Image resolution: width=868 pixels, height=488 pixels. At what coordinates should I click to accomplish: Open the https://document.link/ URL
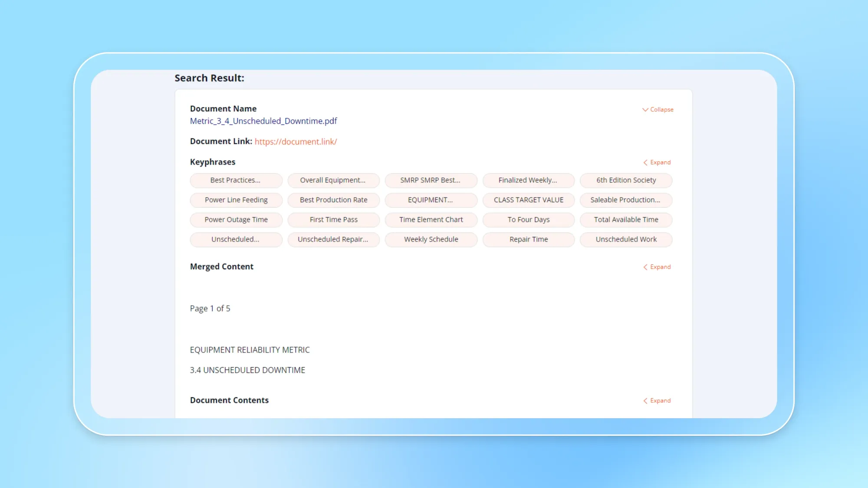coord(296,141)
